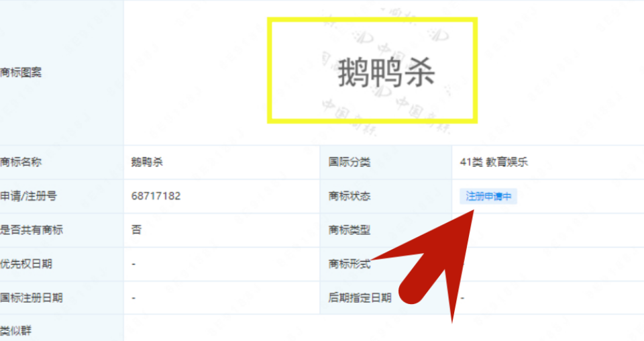Click the registration number 68717182
644x341 pixels.
tap(156, 196)
